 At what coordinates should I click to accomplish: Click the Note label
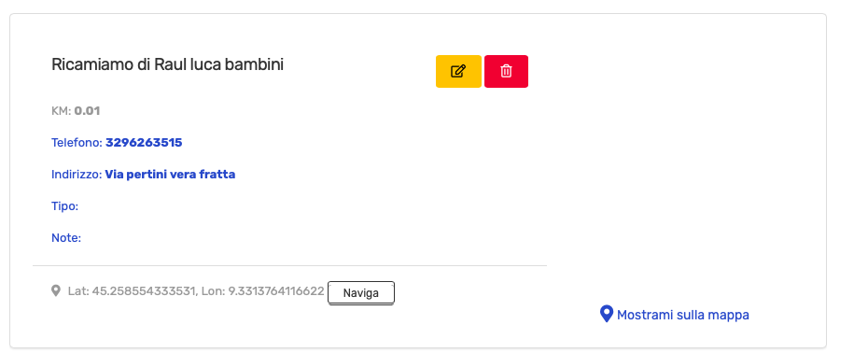pyautogui.click(x=66, y=238)
